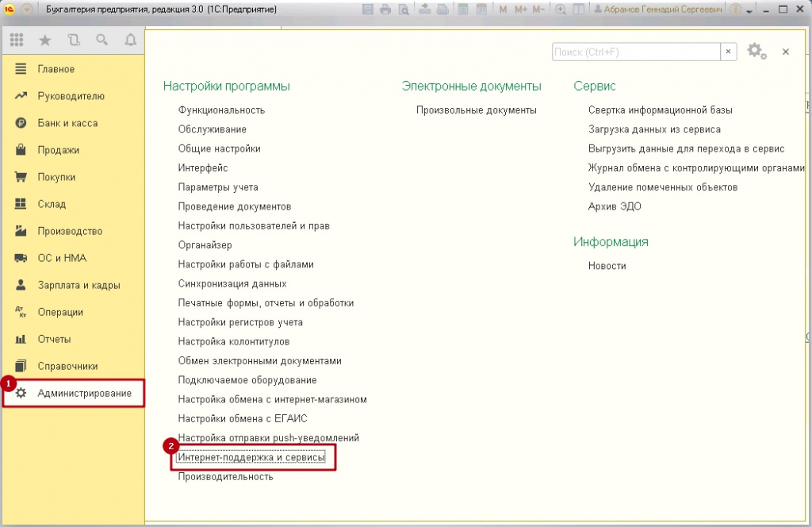
Task: Open Проведение документов link
Action: (234, 206)
